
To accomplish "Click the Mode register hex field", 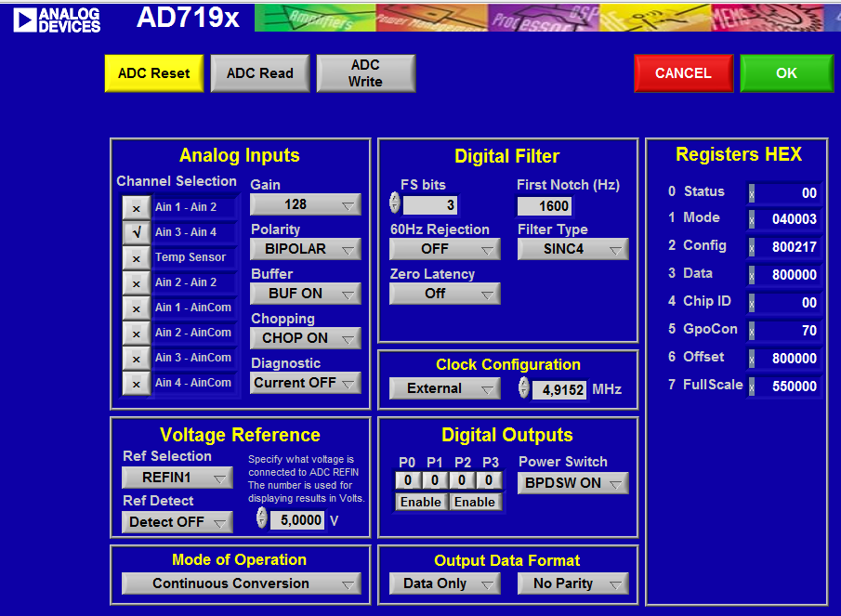I will (786, 219).
